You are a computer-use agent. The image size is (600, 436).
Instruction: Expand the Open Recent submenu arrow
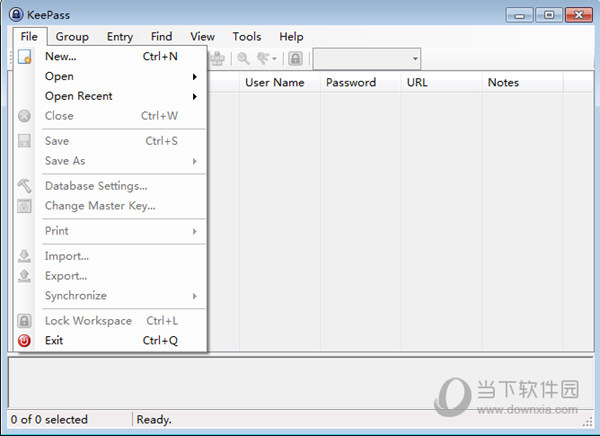pos(195,96)
